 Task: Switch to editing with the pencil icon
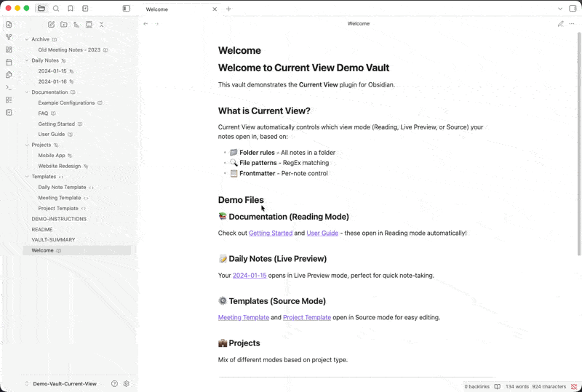click(560, 24)
